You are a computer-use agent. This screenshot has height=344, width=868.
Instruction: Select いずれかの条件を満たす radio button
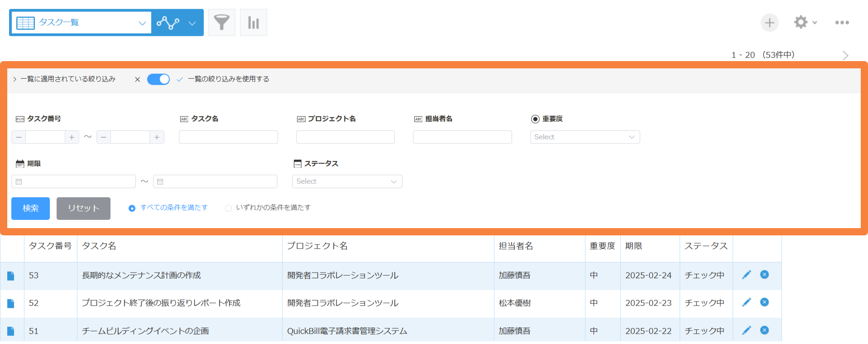tap(228, 208)
